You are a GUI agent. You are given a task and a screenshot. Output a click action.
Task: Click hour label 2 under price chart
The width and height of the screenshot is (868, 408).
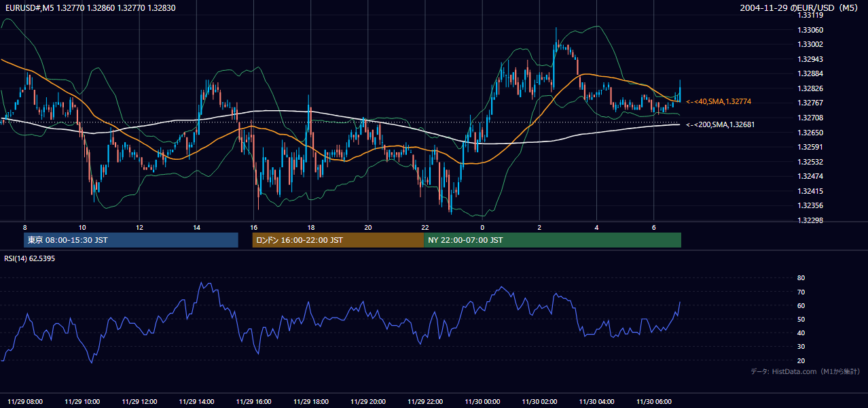point(539,227)
